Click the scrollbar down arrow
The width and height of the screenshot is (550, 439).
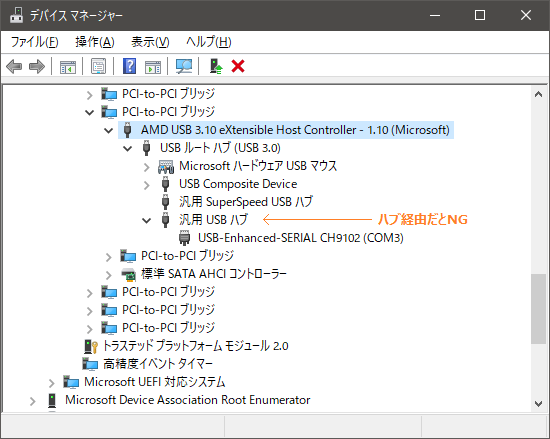538,404
